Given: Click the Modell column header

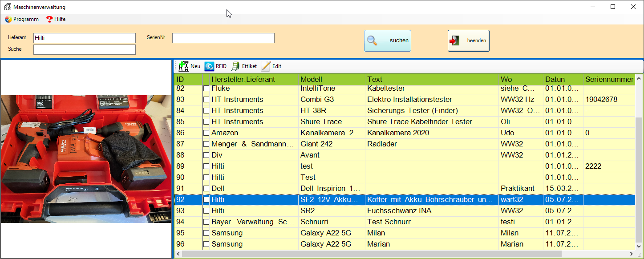Looking at the screenshot, I should click(x=332, y=80).
